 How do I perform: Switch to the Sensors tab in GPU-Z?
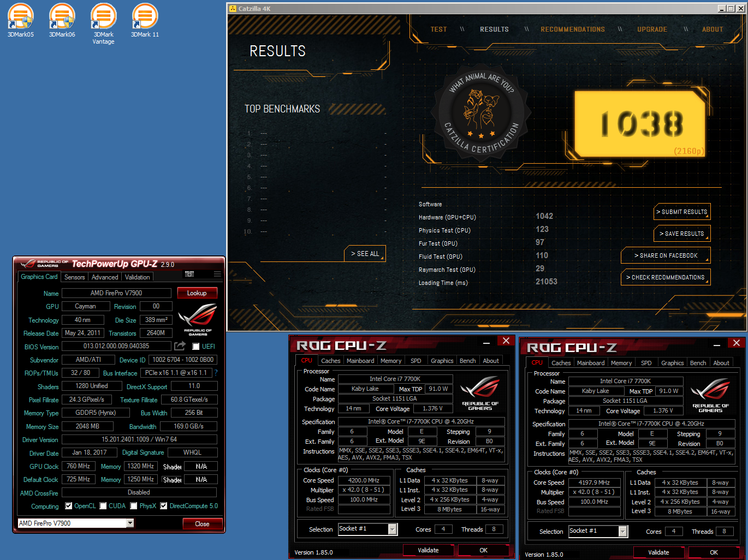(75, 277)
